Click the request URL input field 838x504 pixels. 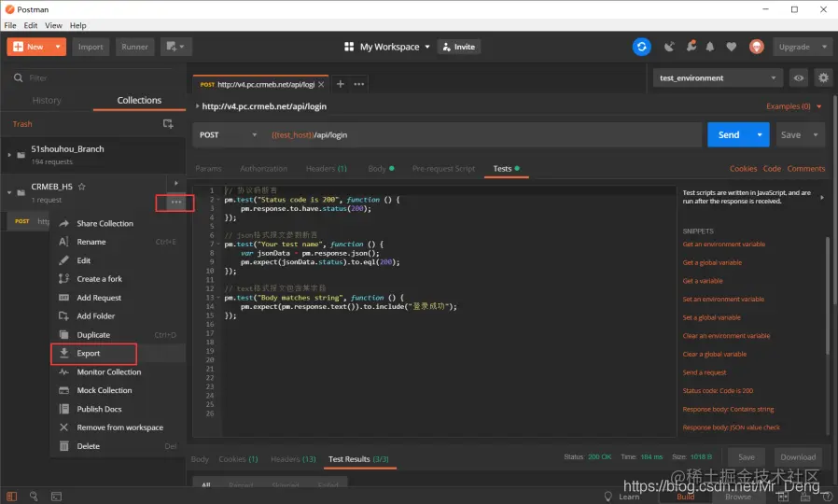pyautogui.click(x=483, y=135)
